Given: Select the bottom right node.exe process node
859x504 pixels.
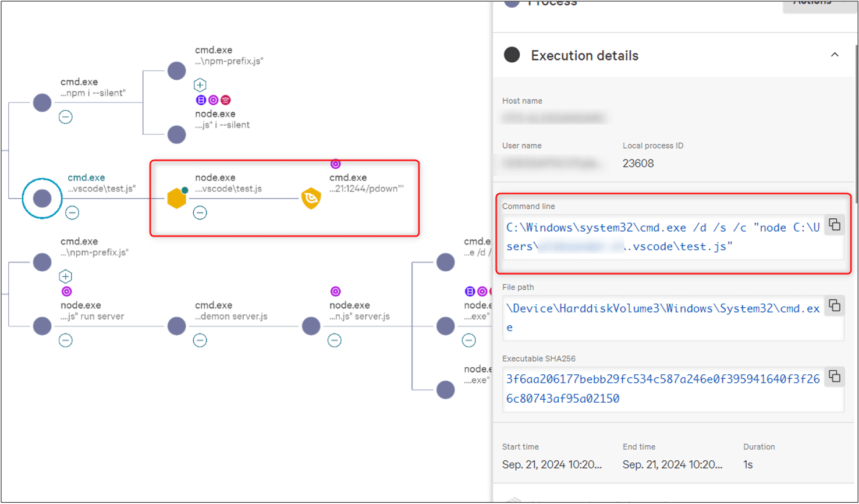Looking at the screenshot, I should 445,389.
